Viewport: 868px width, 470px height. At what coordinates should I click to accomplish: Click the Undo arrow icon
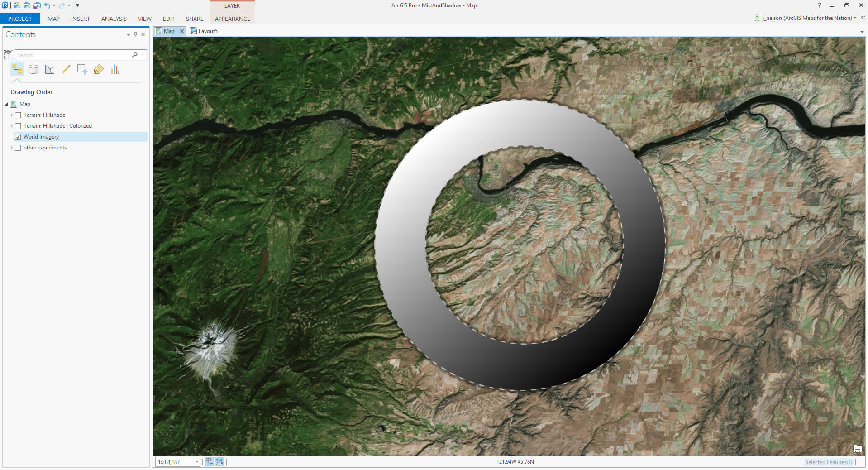pyautogui.click(x=47, y=5)
